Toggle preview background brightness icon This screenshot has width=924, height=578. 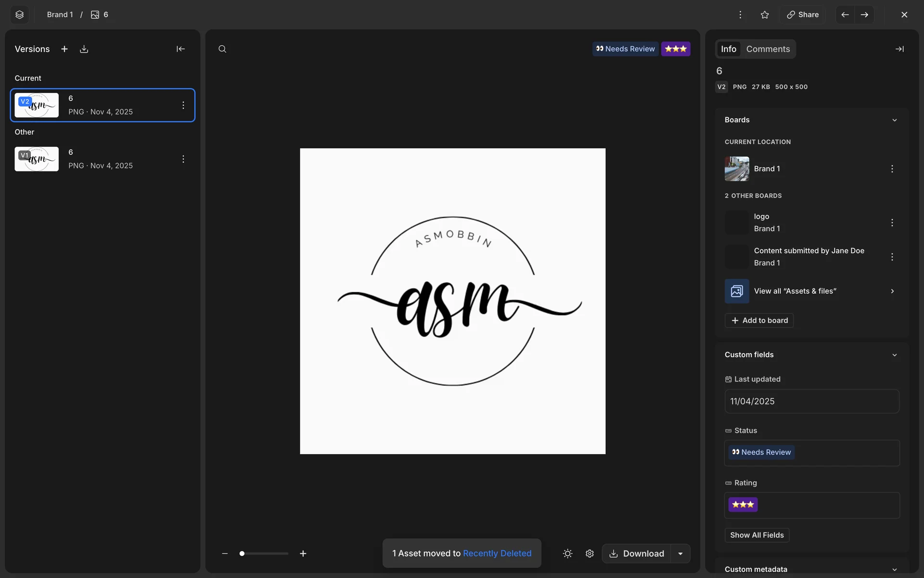(x=567, y=553)
